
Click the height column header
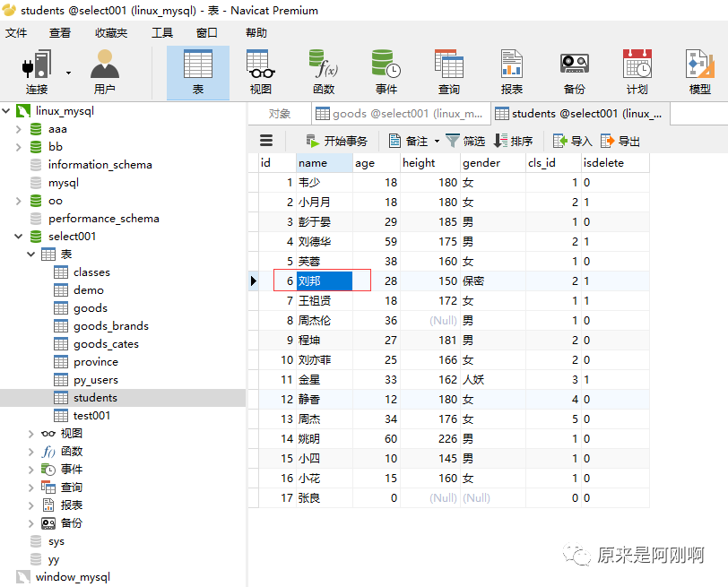coord(430,163)
